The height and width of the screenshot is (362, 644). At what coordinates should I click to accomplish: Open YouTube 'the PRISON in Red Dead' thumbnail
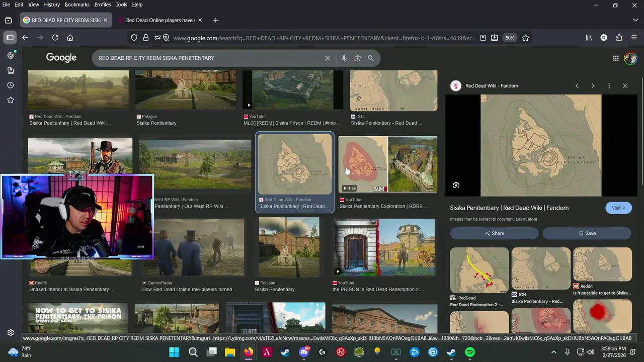pyautogui.click(x=384, y=247)
